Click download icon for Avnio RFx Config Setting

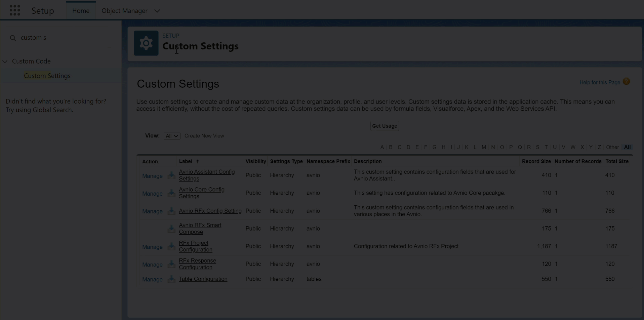(x=171, y=211)
